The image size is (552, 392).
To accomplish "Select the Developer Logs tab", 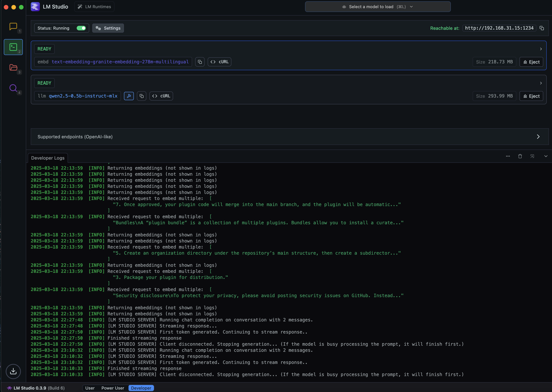I will pos(48,158).
